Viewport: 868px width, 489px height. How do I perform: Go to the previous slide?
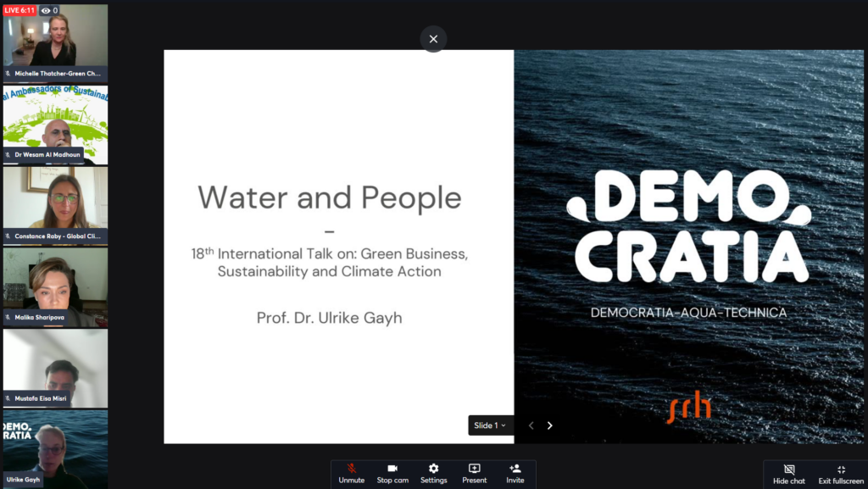click(x=531, y=425)
